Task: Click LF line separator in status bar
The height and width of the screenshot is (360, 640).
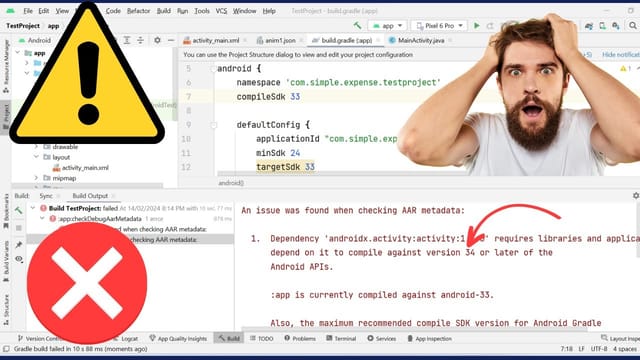Action: pyautogui.click(x=581, y=349)
